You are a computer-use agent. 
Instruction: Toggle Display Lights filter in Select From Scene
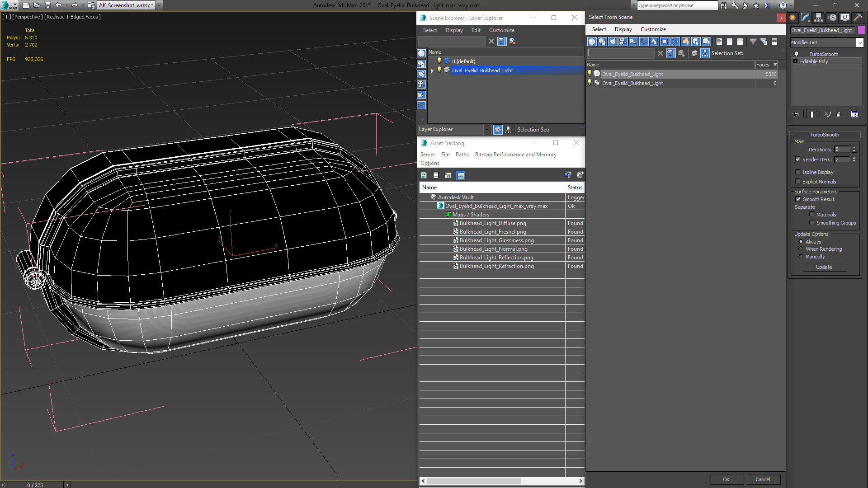point(613,42)
